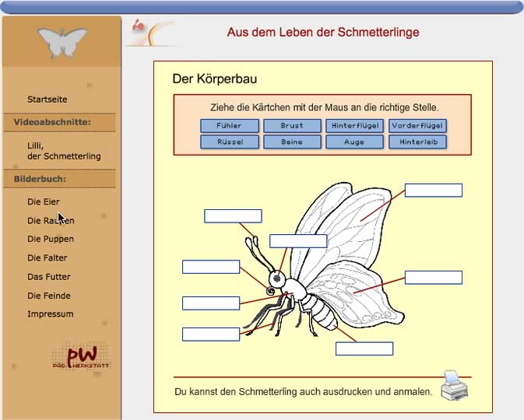Select the Hinterleib card
The height and width of the screenshot is (420, 524).
[417, 142]
